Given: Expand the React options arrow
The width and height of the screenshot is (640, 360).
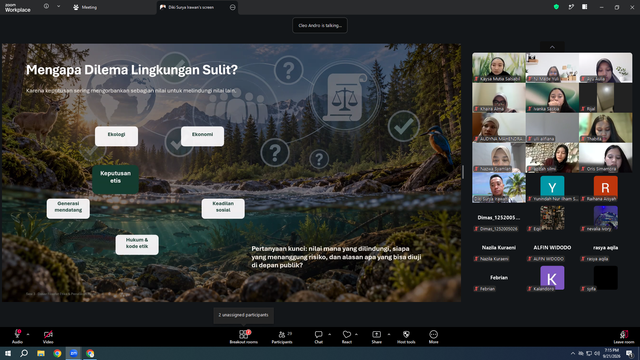Looking at the screenshot, I should [357, 334].
